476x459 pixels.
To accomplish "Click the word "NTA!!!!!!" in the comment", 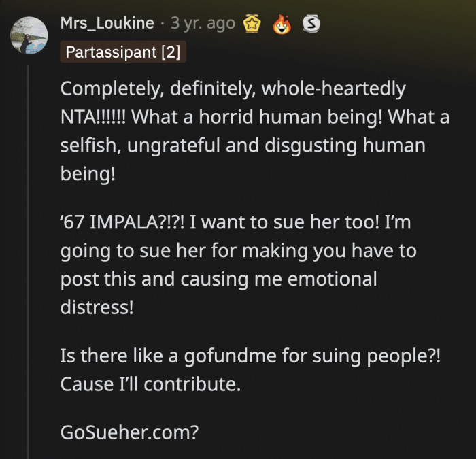I will (93, 117).
